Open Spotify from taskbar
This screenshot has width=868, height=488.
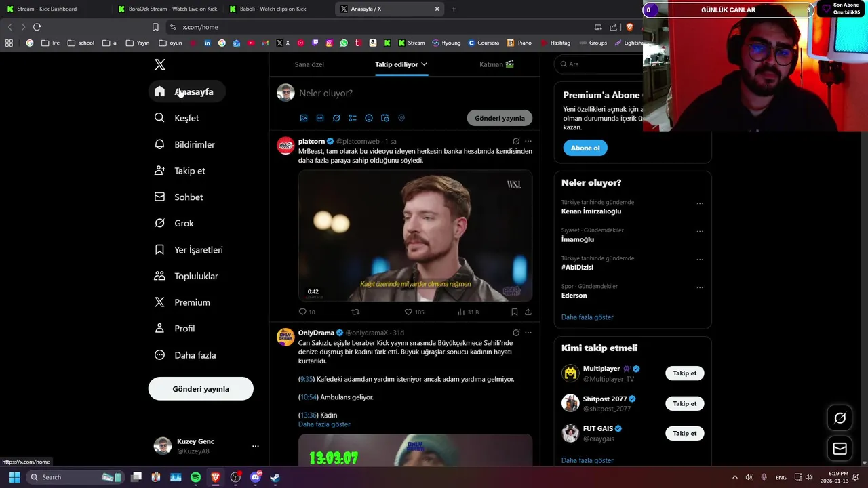pyautogui.click(x=195, y=477)
